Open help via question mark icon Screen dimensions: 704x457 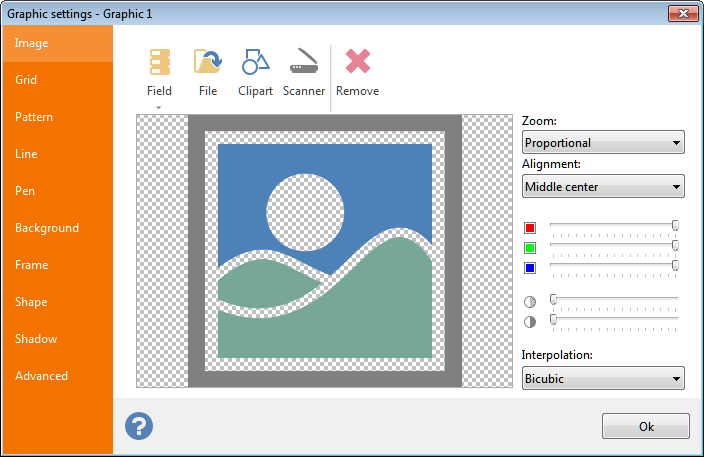(139, 426)
